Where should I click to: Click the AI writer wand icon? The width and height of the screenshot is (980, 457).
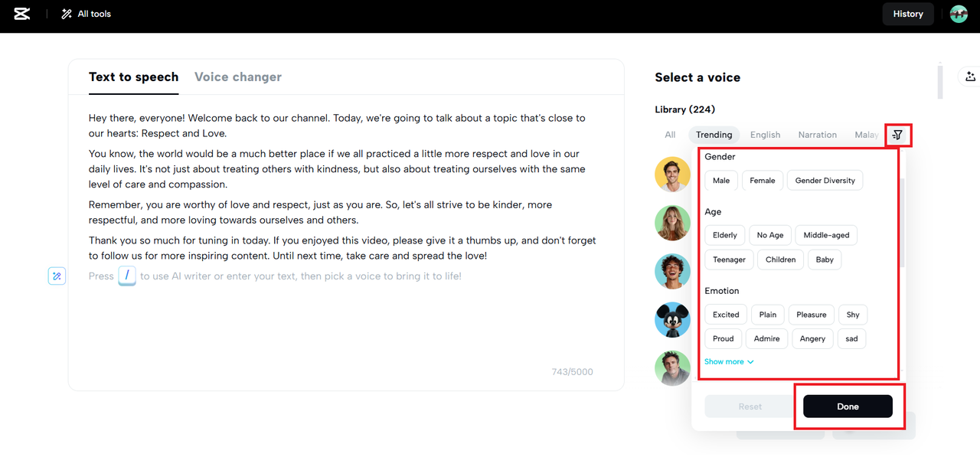click(x=57, y=276)
